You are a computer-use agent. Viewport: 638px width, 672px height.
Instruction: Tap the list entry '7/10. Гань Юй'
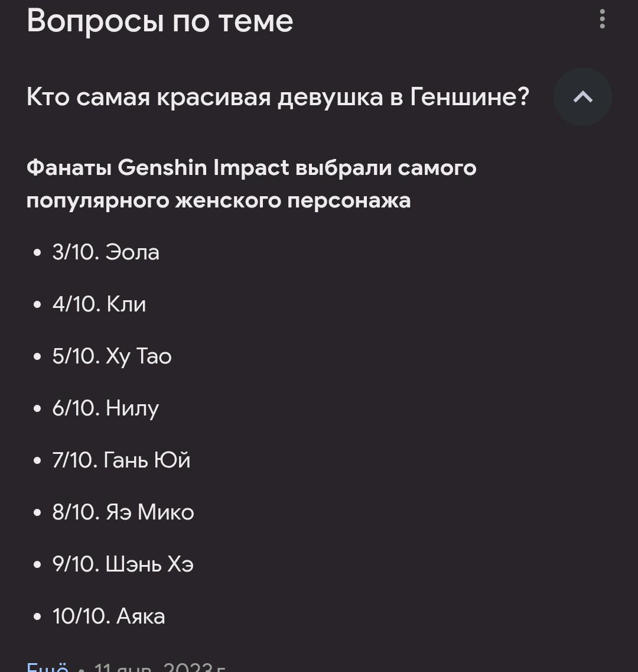click(x=121, y=460)
